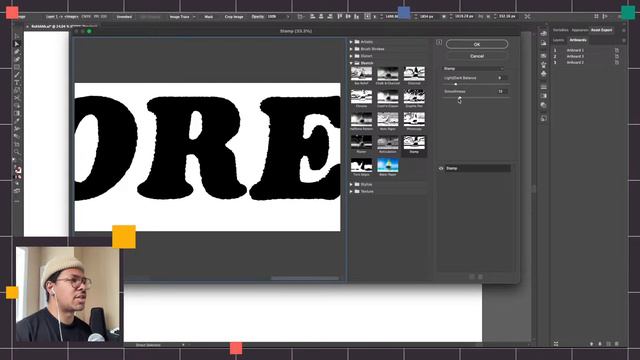Click the Image Trace button in control bar
640x360 pixels.
tap(179, 17)
